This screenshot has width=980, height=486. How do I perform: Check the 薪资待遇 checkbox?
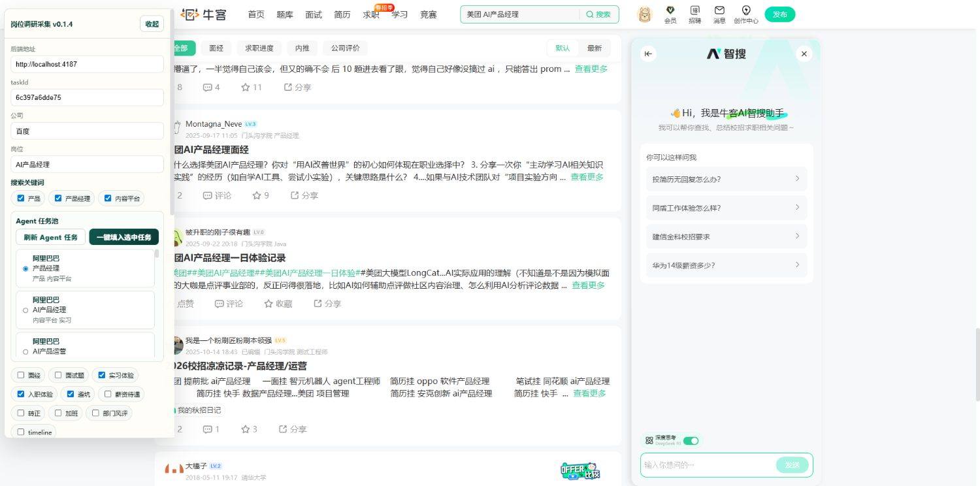[x=108, y=394]
